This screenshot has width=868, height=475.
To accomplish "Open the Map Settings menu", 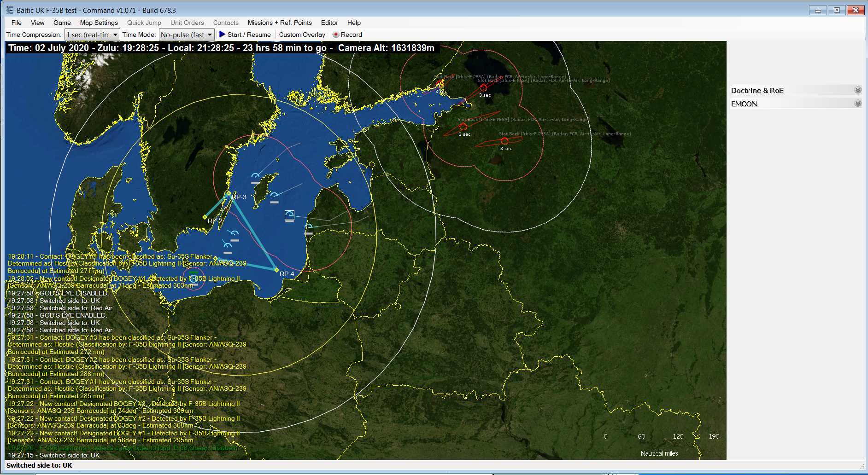I will tap(99, 23).
